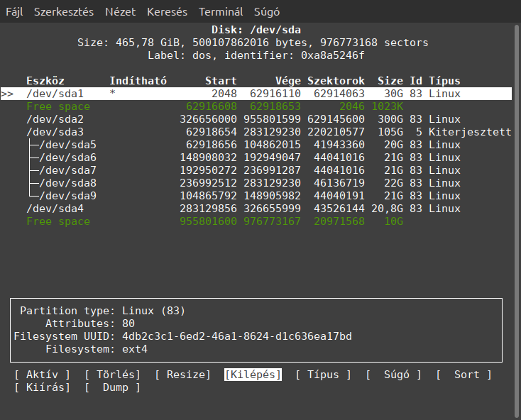Click the Partition type Linux (83) line

102,311
